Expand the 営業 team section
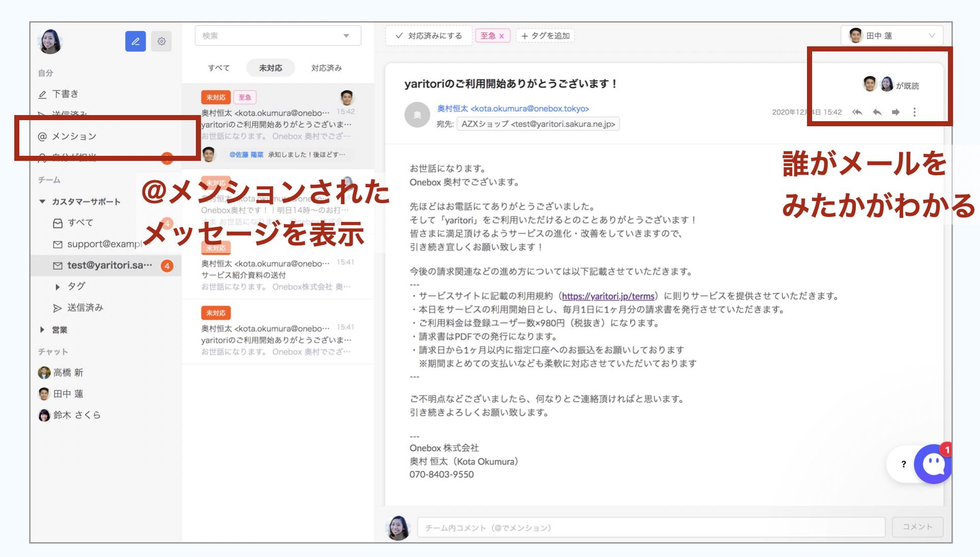The width and height of the screenshot is (980, 557). 42,330
